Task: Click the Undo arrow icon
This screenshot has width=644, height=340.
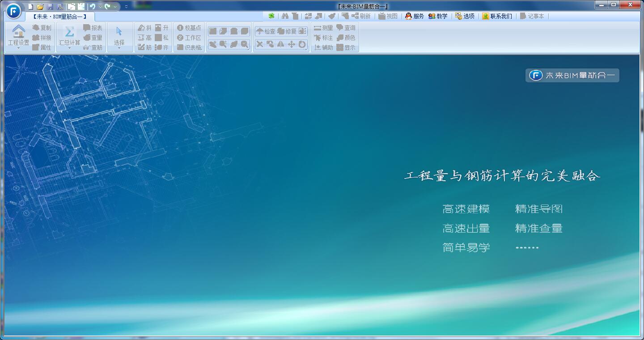Action: pyautogui.click(x=92, y=7)
